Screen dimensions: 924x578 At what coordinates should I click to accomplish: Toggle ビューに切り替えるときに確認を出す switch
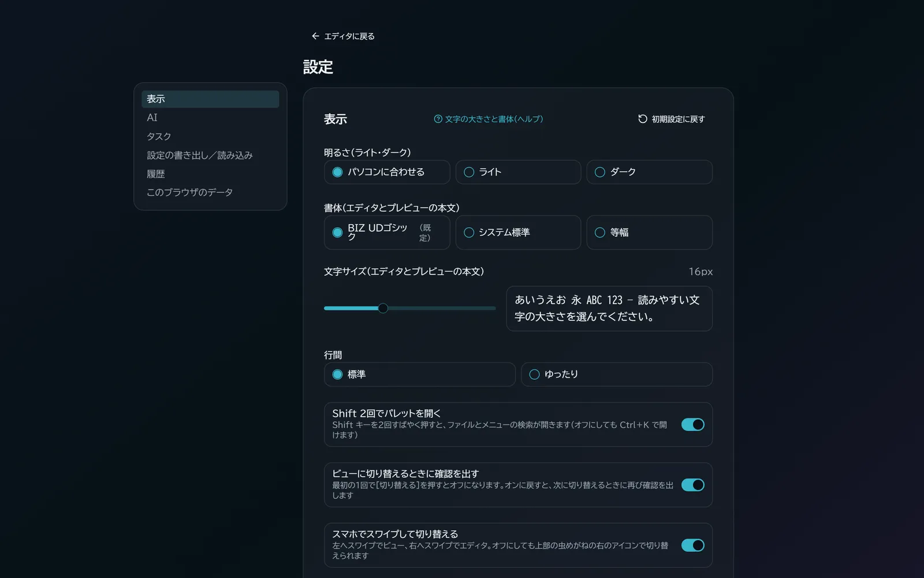coord(693,485)
